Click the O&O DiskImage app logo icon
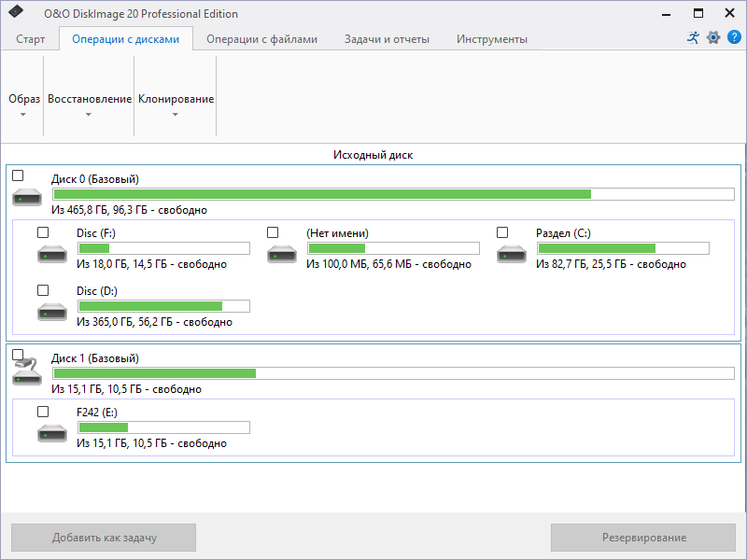747x560 pixels. coord(15,11)
